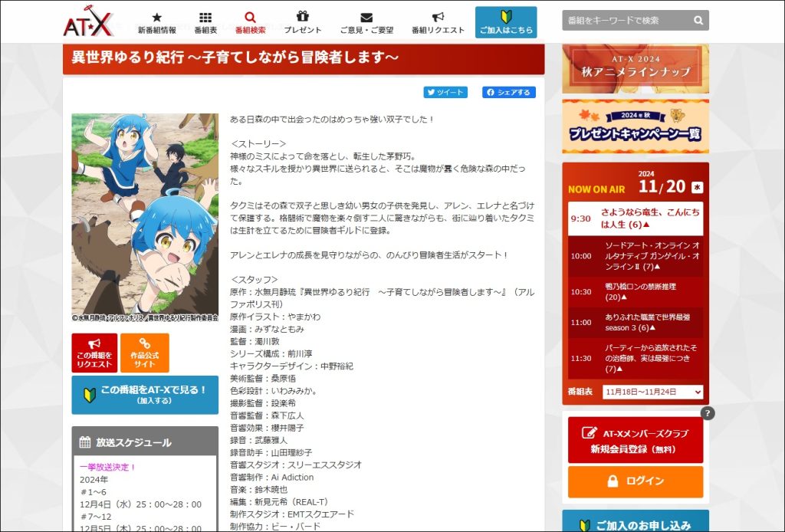
Task: Click the calendar icon in the 放送スケジュール header
Action: [x=87, y=441]
